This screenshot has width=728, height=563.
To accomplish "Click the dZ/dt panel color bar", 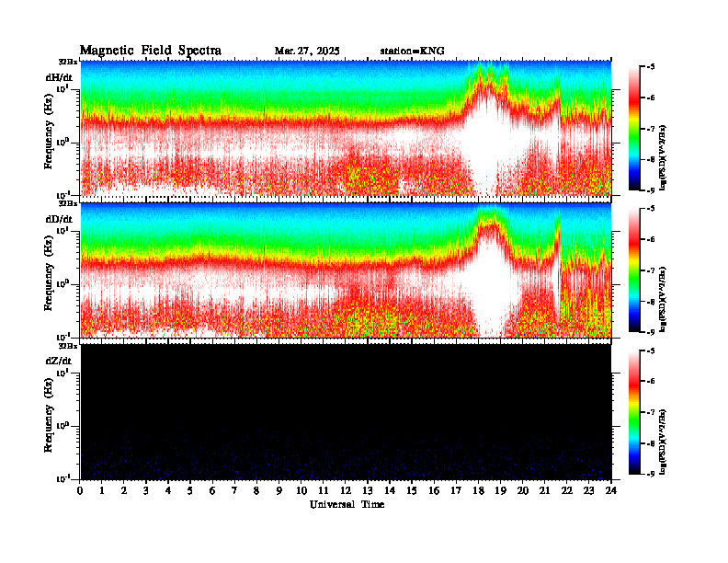I will 633,412.
